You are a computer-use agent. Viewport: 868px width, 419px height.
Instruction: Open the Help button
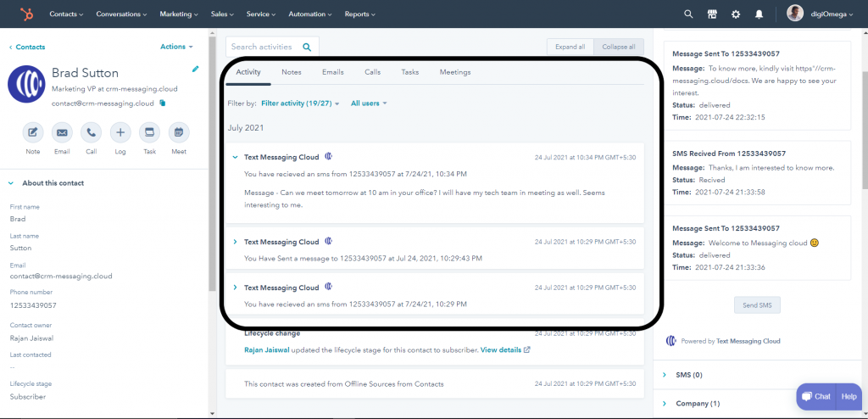coord(849,397)
